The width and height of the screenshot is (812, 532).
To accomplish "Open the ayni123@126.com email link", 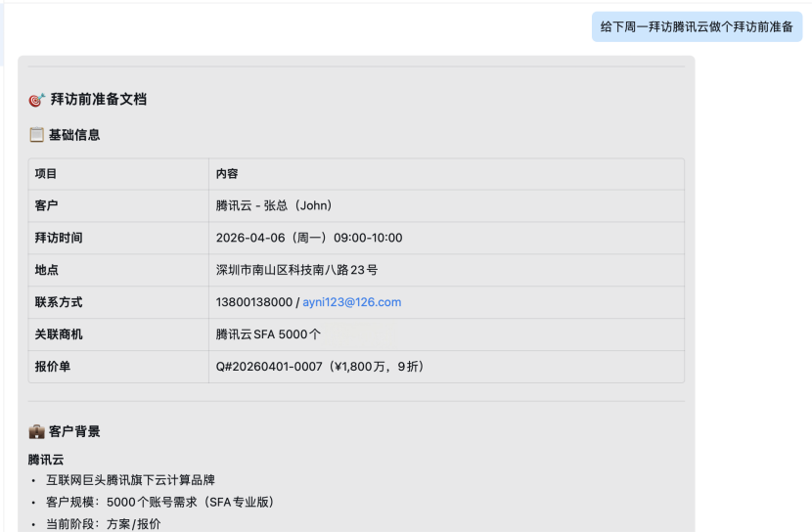I will pyautogui.click(x=351, y=302).
